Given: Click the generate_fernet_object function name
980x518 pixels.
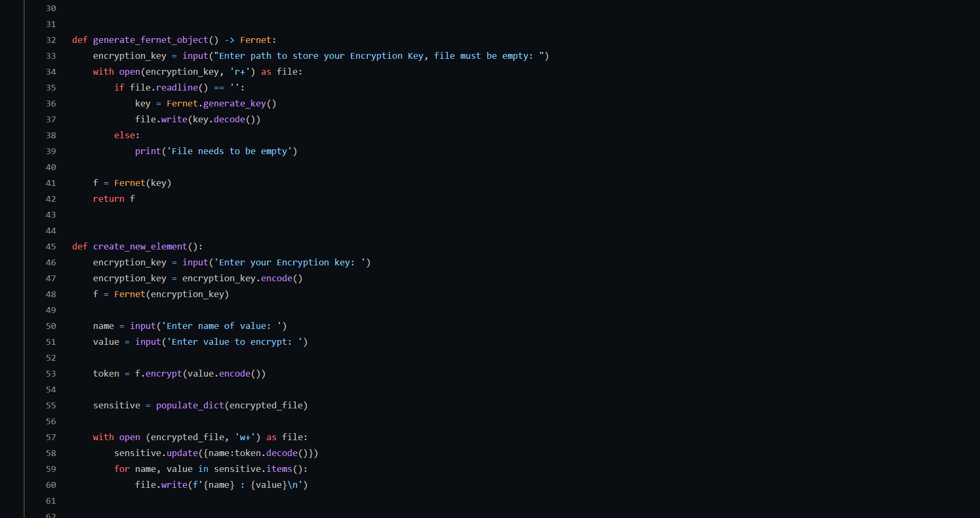Looking at the screenshot, I should pyautogui.click(x=151, y=40).
